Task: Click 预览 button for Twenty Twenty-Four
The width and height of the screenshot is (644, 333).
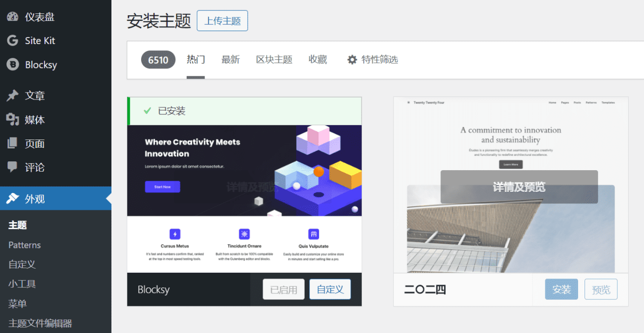Action: click(601, 289)
